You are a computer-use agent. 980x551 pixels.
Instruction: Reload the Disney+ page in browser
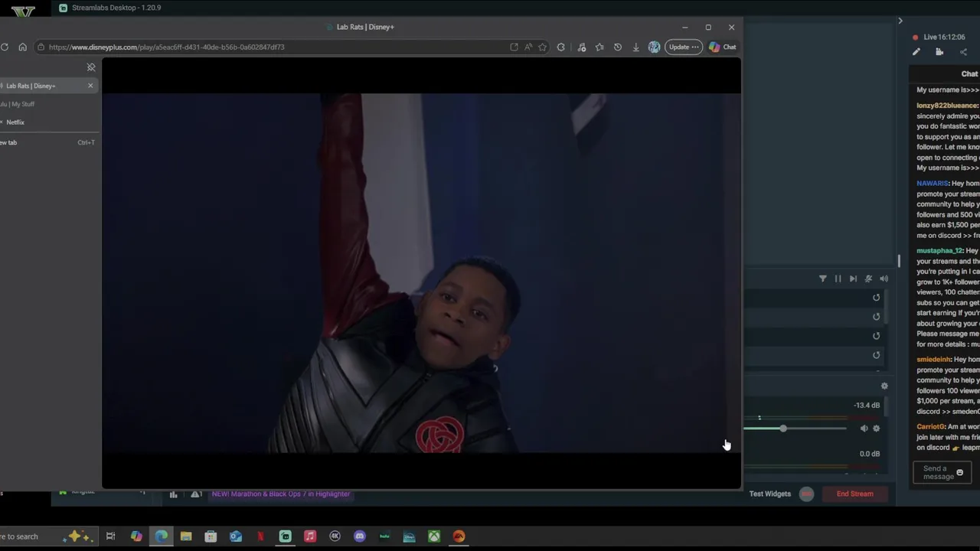pyautogui.click(x=5, y=47)
